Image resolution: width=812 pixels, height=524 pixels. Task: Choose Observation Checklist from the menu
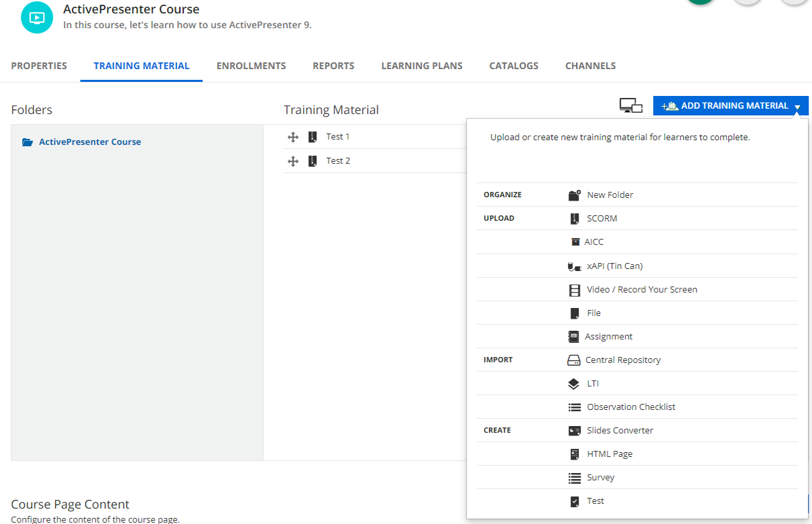[x=631, y=407]
